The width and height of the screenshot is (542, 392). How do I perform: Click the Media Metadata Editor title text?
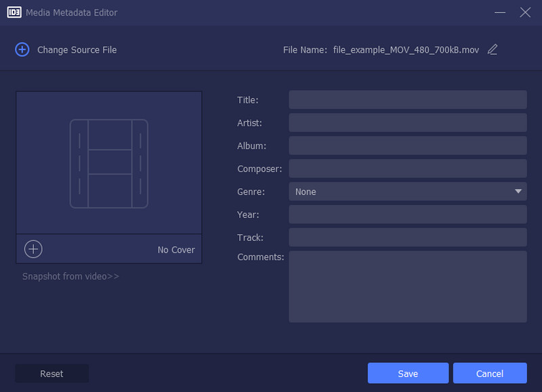point(70,12)
